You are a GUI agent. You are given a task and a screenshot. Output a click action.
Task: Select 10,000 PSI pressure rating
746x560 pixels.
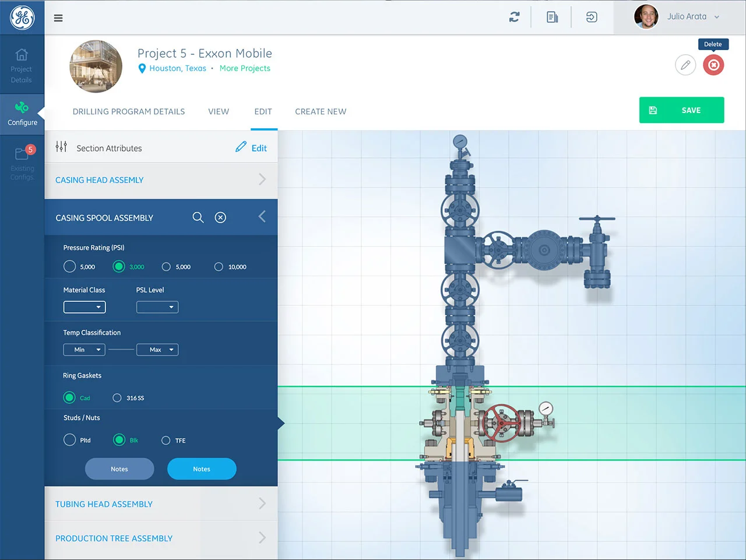point(219,267)
